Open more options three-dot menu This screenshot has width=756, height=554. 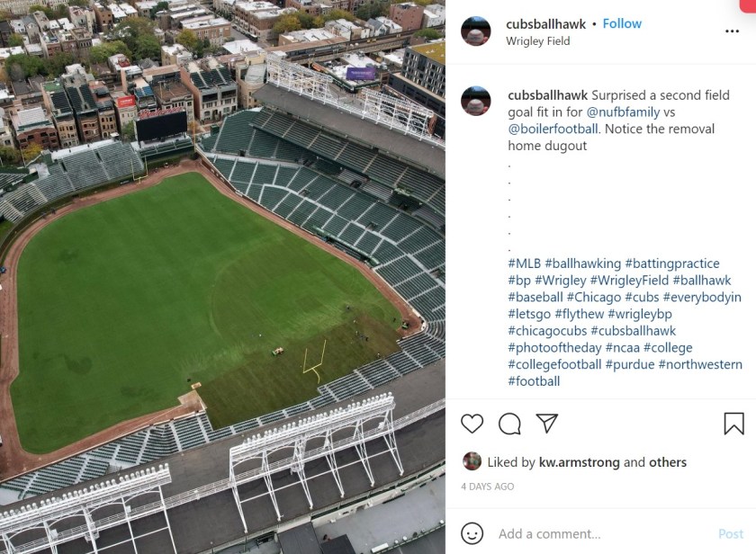(732, 31)
